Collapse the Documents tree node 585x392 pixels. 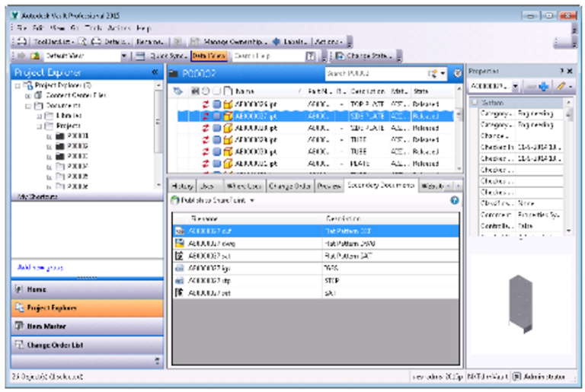28,106
